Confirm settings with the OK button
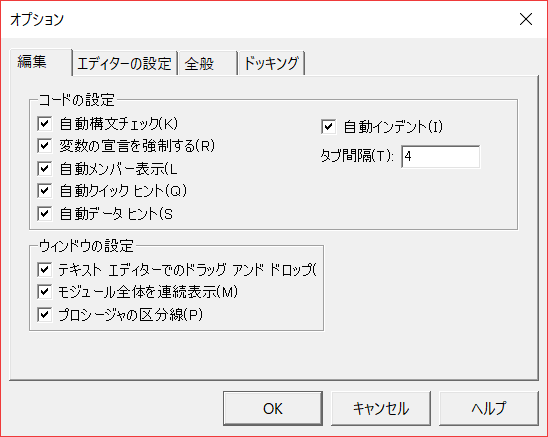 point(273,408)
